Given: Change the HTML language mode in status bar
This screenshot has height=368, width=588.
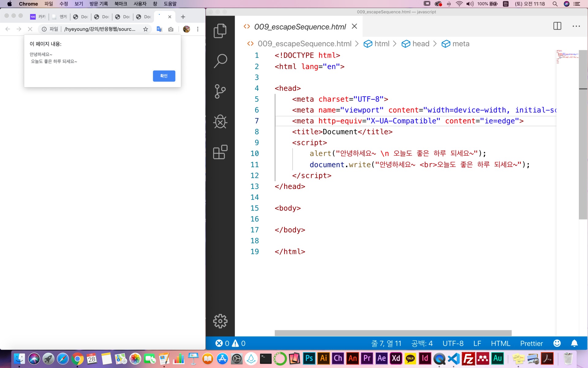Looking at the screenshot, I should coord(500,343).
